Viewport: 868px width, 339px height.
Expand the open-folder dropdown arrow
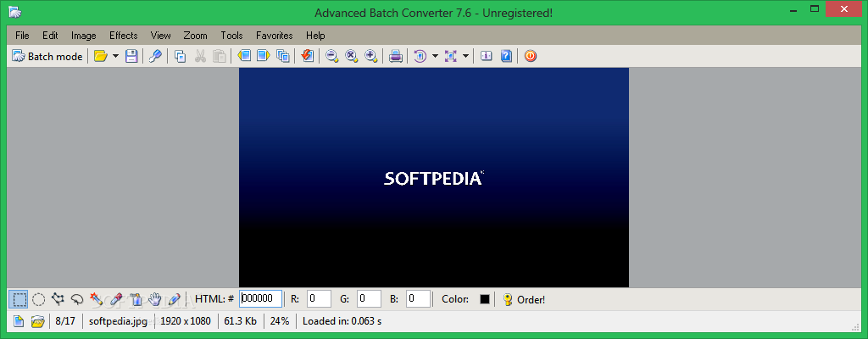pos(115,56)
